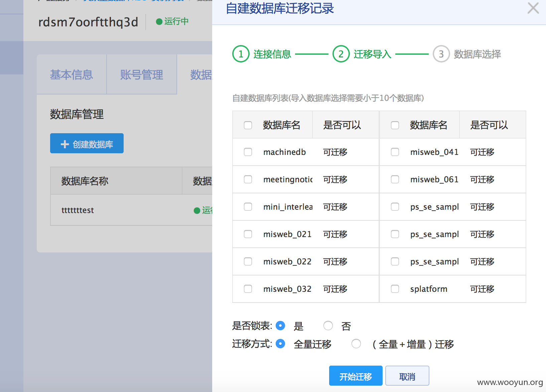546x392 pixels.
Task: Select (全量+增量)迁移 migration mode
Action: pyautogui.click(x=356, y=344)
